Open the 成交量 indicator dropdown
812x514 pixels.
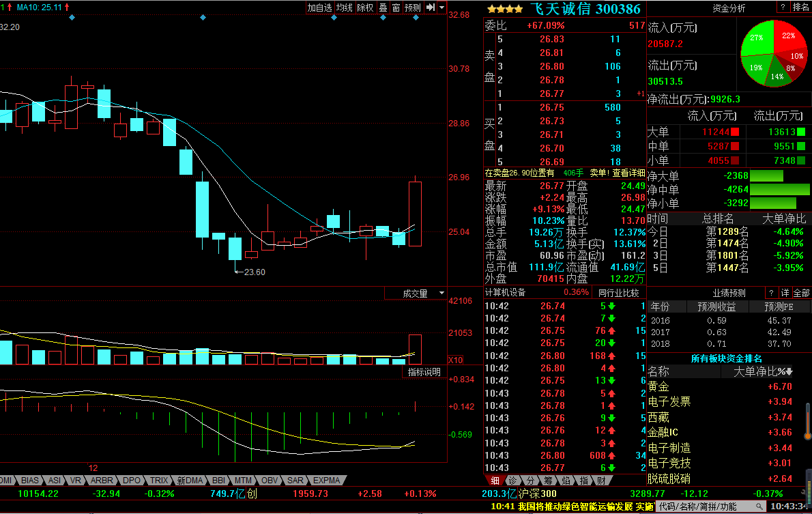pos(441,294)
